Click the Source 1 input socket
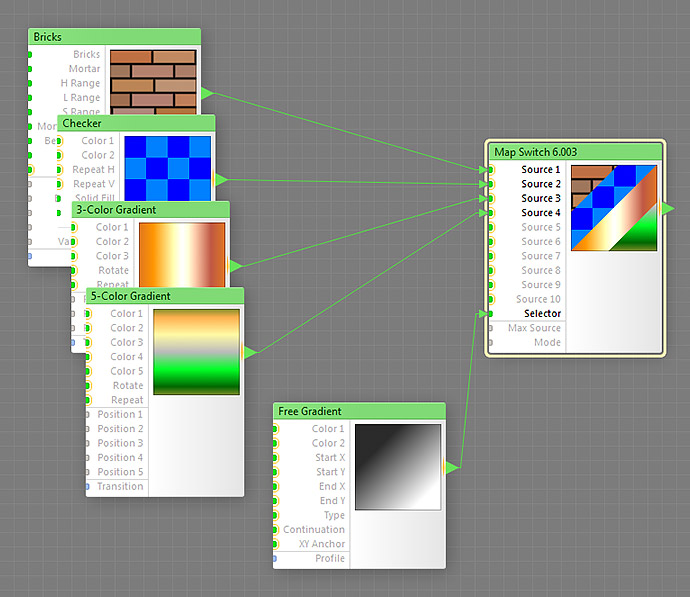690x597 pixels. [x=490, y=170]
